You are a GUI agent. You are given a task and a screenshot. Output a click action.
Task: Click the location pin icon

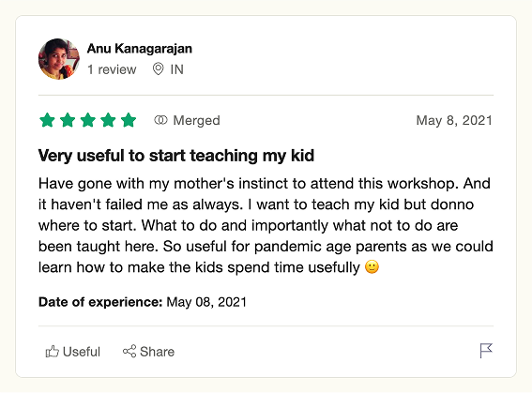click(158, 69)
